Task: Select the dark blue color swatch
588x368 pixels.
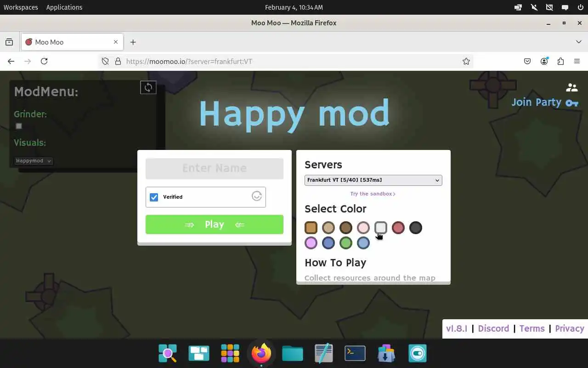Action: point(328,243)
